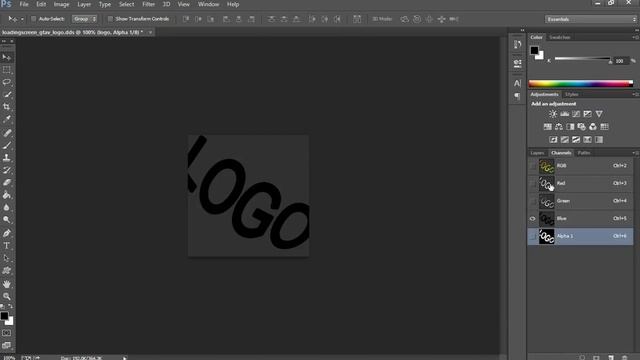Open the Filter menu
Image resolution: width=640 pixels, height=360 pixels.
[149, 4]
